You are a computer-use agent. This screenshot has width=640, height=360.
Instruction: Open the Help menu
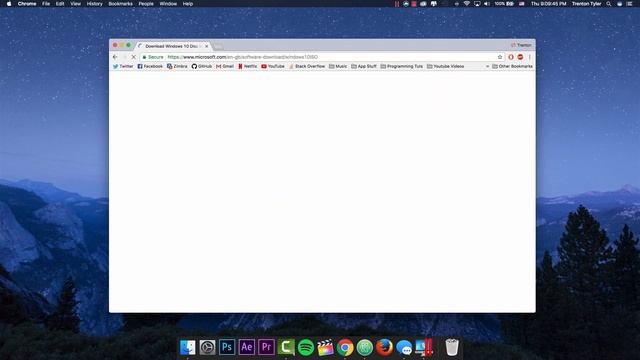188,4
